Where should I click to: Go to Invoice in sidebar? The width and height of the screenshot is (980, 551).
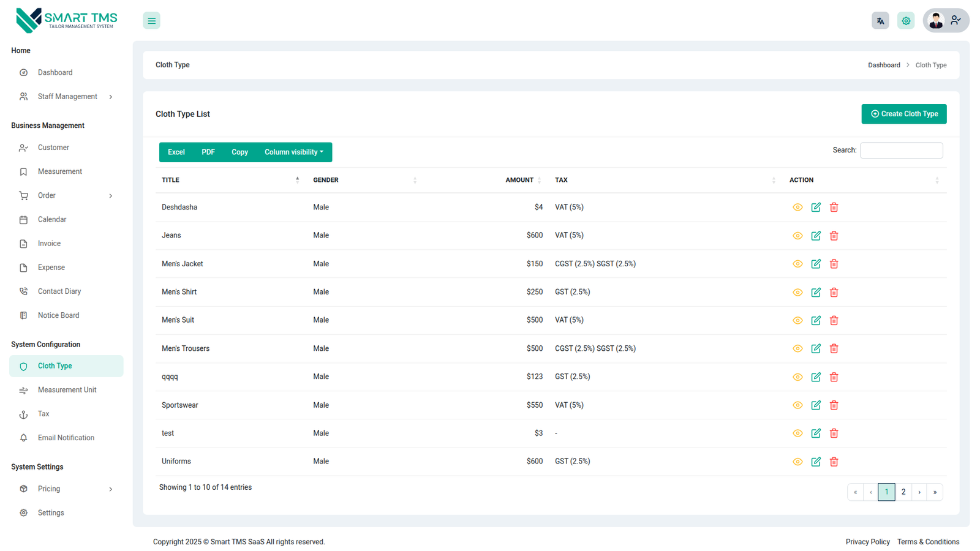(x=49, y=244)
